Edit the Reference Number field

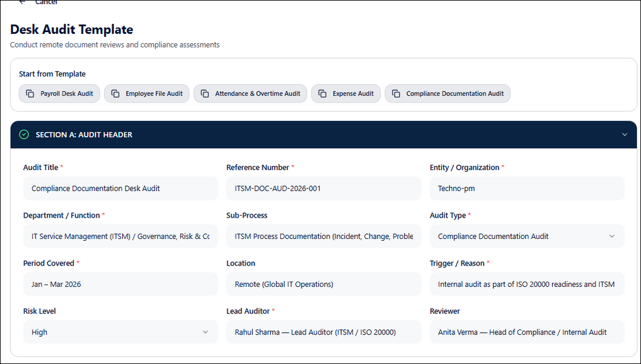[x=323, y=189]
